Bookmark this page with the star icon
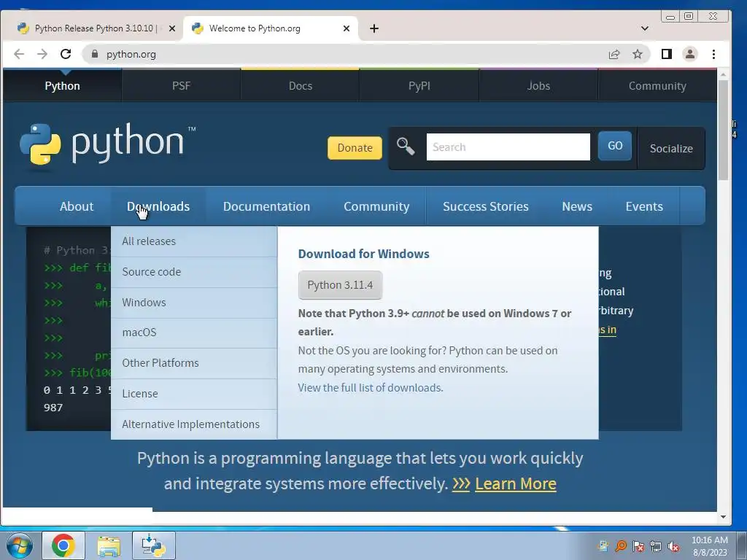The width and height of the screenshot is (747, 560). 638,54
